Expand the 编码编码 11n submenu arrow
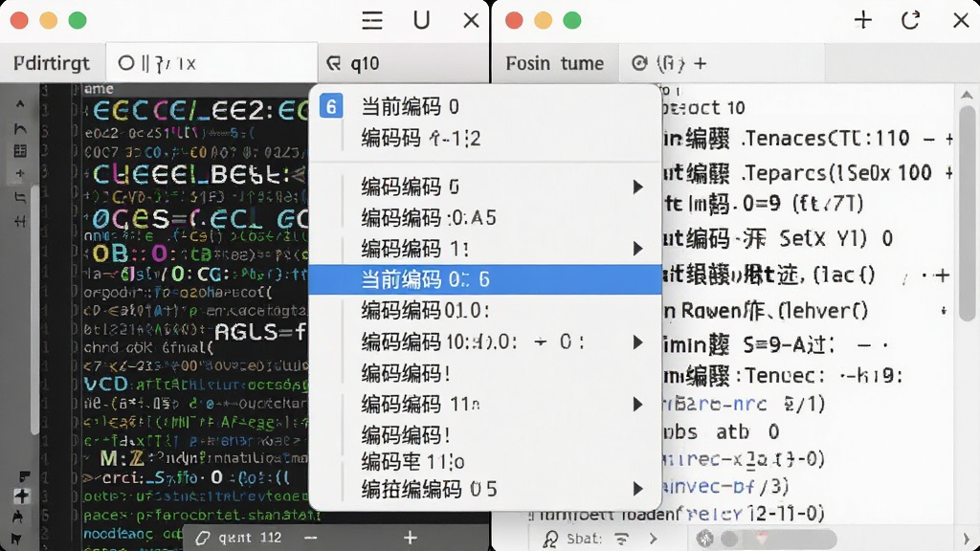Image resolution: width=980 pixels, height=551 pixels. 637,405
